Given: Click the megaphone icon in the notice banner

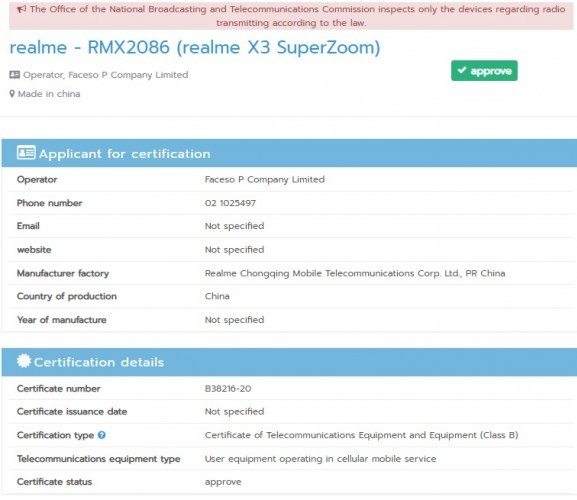Looking at the screenshot, I should (22, 9).
